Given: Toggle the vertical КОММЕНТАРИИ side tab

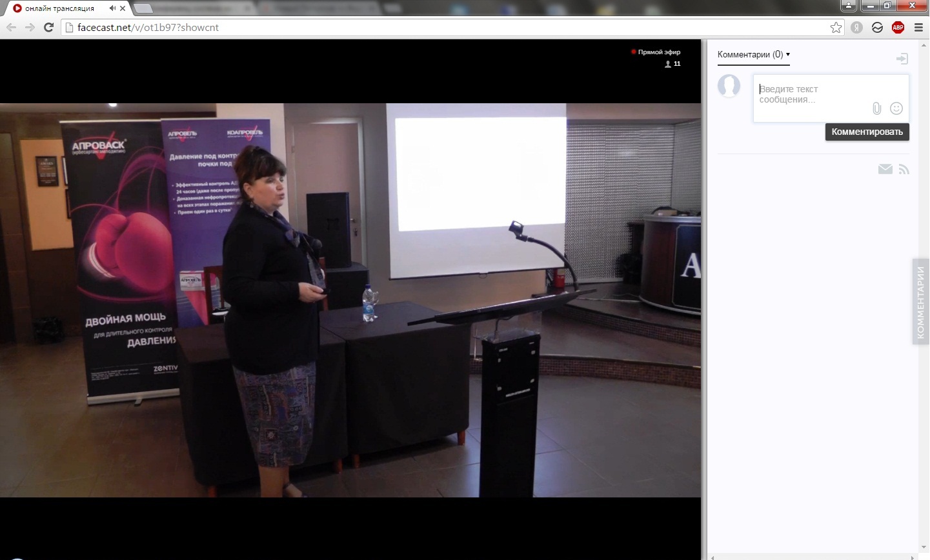Looking at the screenshot, I should tap(920, 302).
